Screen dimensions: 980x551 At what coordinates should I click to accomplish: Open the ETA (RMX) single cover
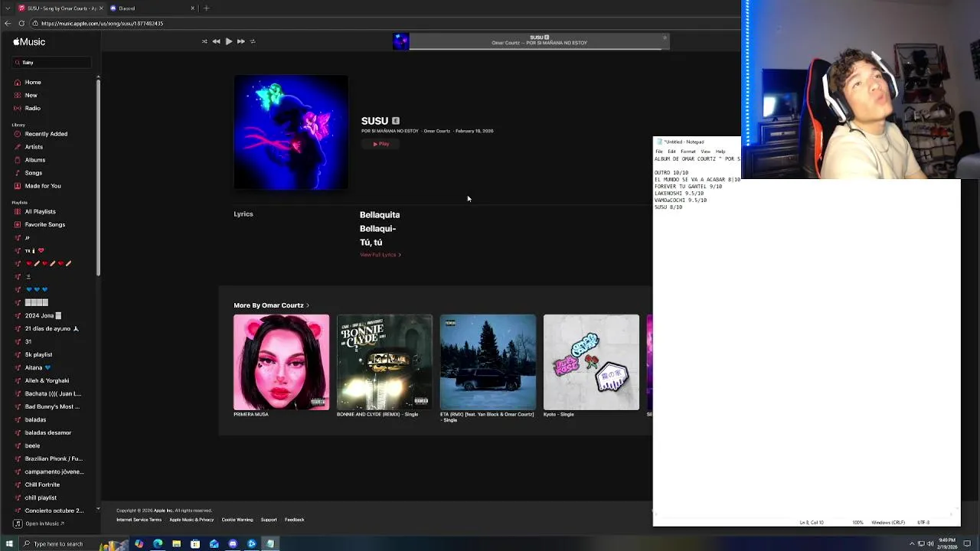click(x=488, y=362)
